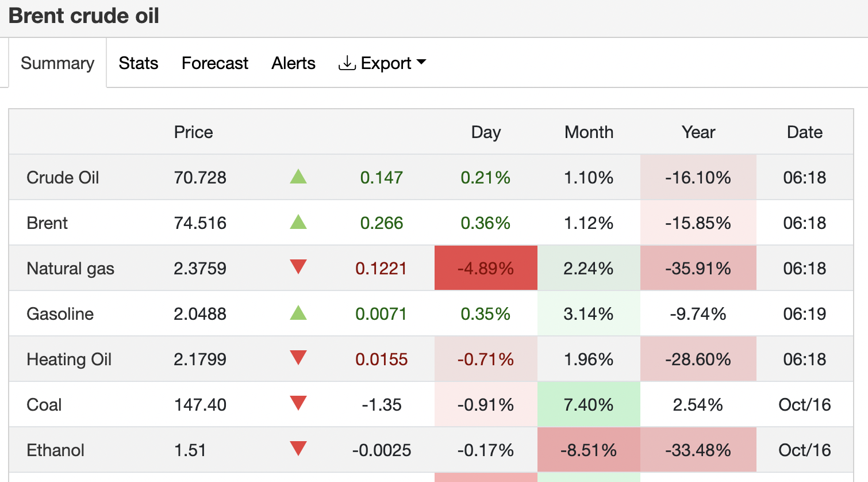Click the download icon beside Export
Screen dimensions: 868x482
point(347,63)
